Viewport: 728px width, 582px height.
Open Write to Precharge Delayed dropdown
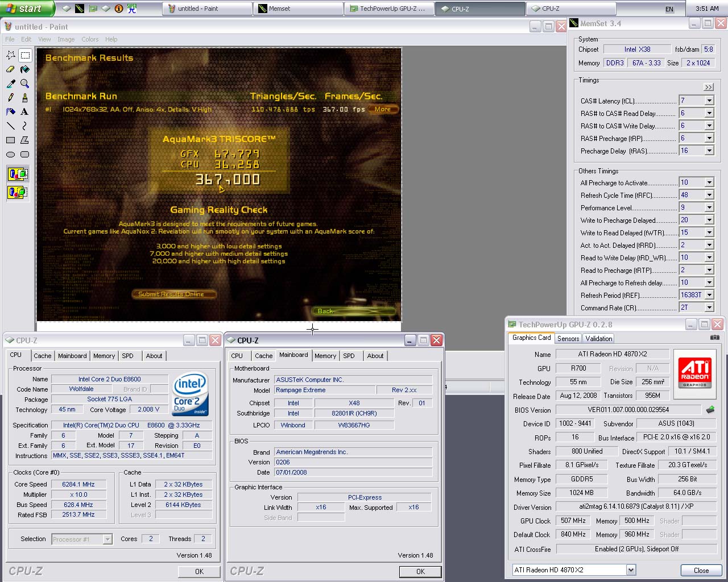coord(709,220)
